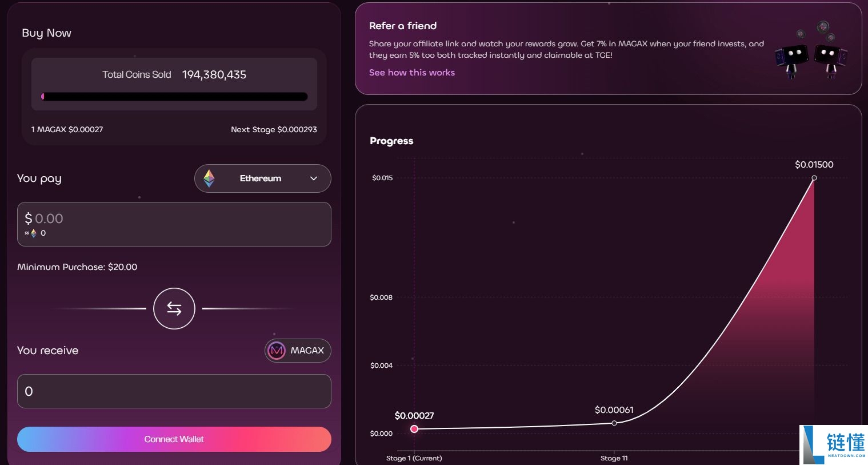The height and width of the screenshot is (465, 868).
Task: Click the Next Stage price label
Action: pos(274,130)
